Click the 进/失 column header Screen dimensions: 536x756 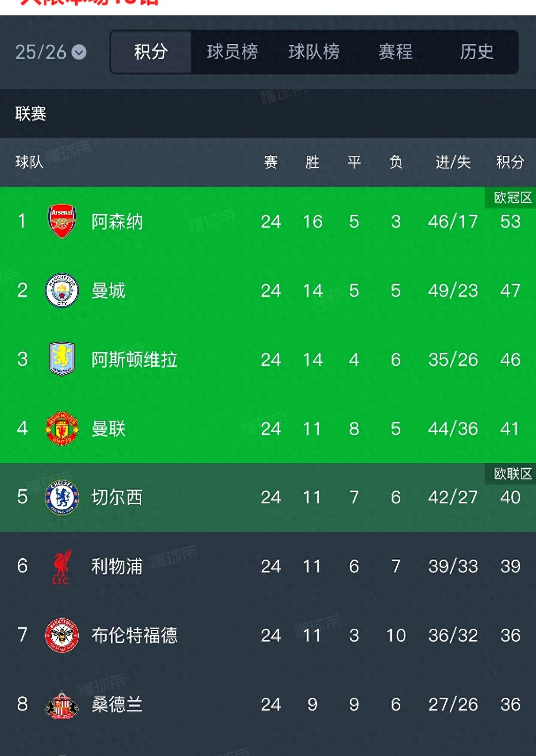point(453,162)
